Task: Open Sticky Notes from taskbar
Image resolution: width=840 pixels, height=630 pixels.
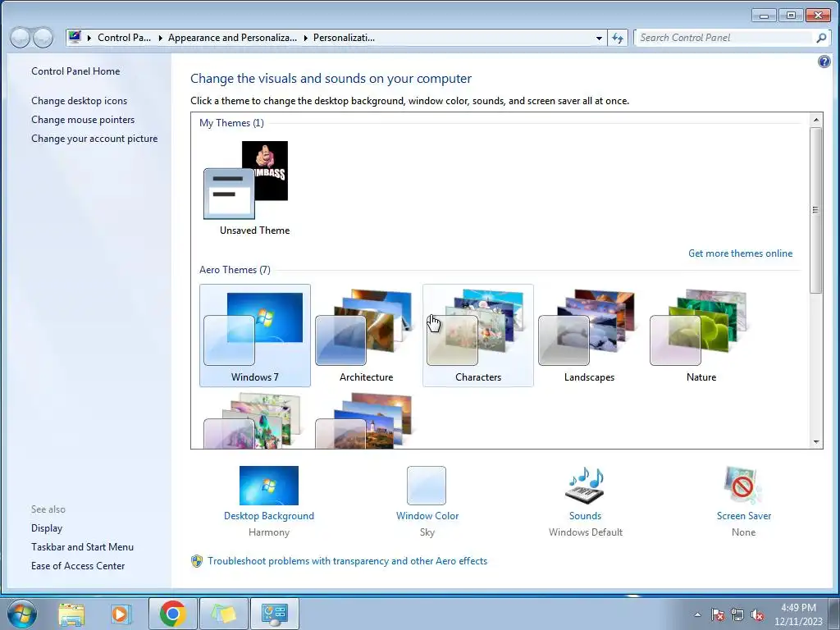Action: pyautogui.click(x=224, y=614)
